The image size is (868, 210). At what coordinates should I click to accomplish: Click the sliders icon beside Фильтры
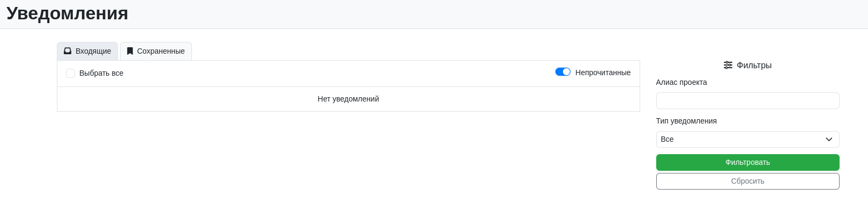(x=728, y=65)
